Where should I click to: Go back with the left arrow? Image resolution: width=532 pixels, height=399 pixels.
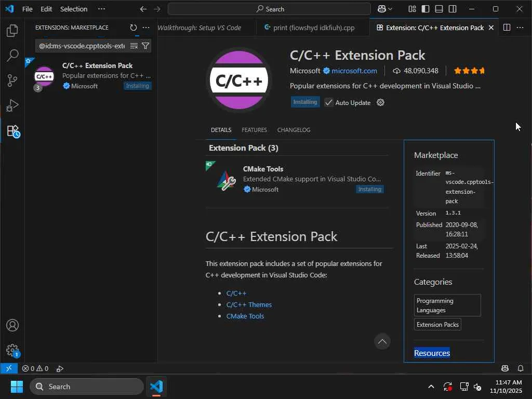(143, 9)
